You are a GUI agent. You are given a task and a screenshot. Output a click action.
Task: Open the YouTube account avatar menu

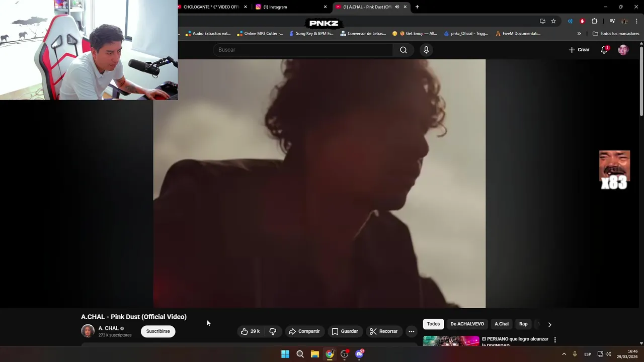[x=623, y=50]
